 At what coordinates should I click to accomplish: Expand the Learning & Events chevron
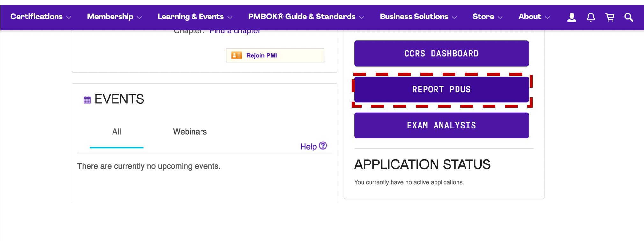[230, 18]
